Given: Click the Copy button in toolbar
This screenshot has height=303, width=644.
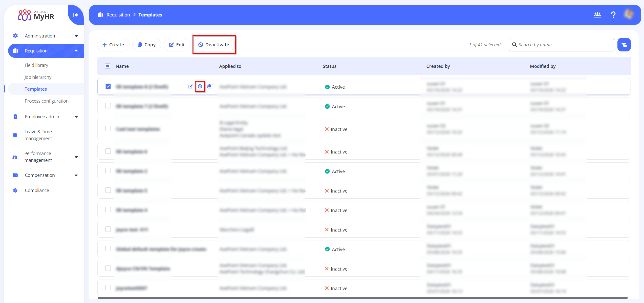Looking at the screenshot, I should pos(146,45).
